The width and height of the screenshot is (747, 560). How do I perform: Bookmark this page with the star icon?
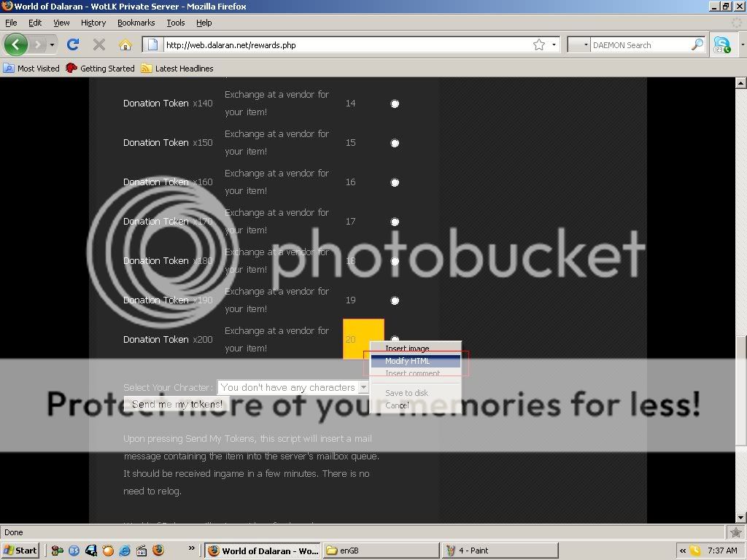pos(539,44)
